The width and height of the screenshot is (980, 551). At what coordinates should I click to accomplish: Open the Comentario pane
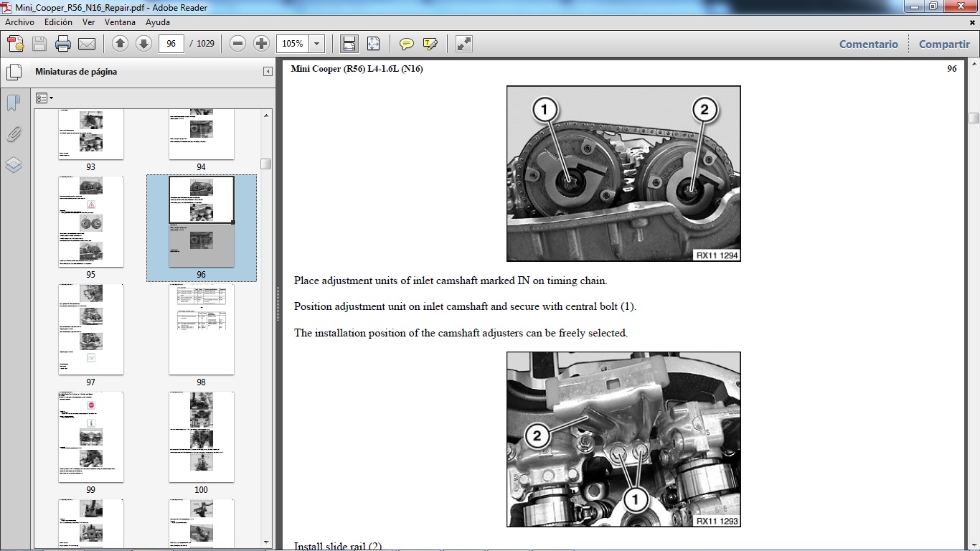click(869, 44)
